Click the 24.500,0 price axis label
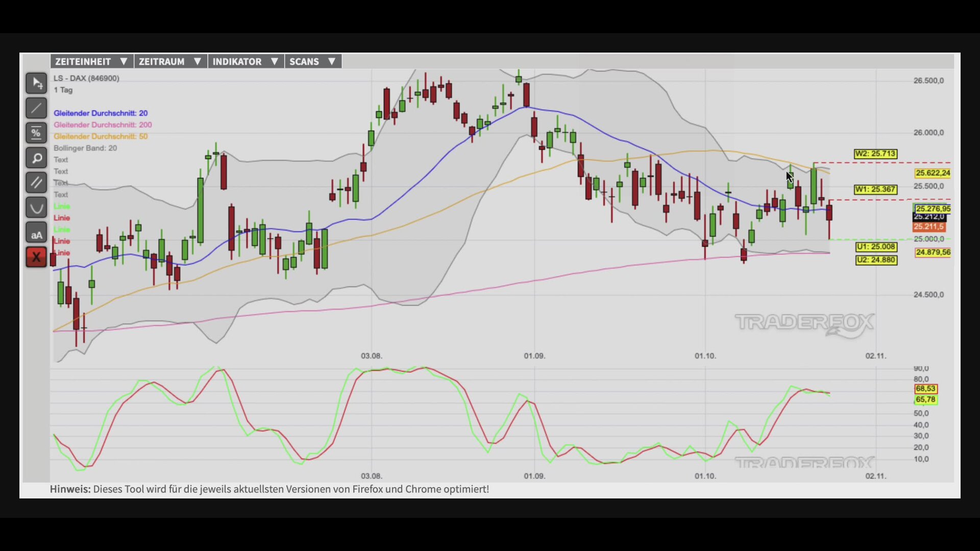The width and height of the screenshot is (980, 551). (x=928, y=295)
